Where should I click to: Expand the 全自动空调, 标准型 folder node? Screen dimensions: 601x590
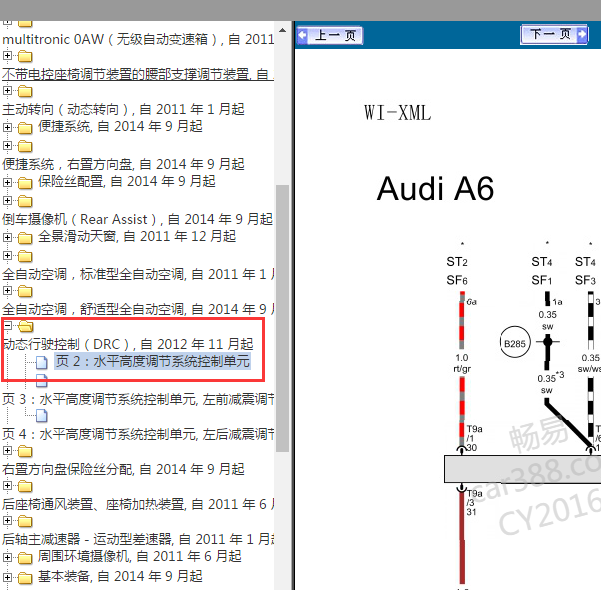tap(7, 256)
